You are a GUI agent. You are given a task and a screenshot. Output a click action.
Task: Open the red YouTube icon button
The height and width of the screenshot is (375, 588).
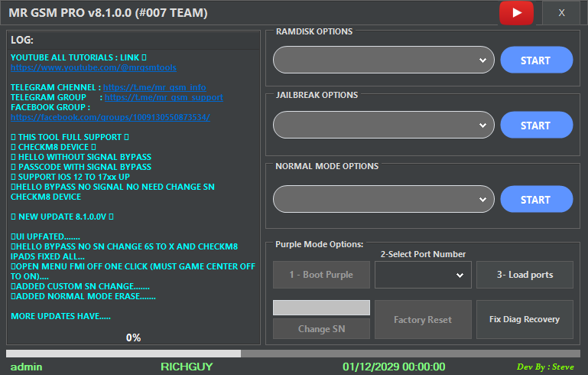(516, 13)
